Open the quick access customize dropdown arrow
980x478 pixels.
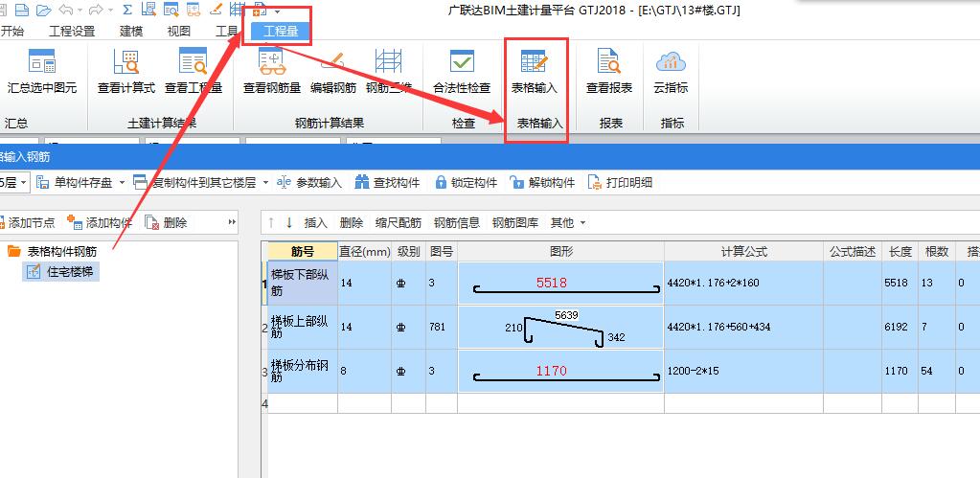click(277, 11)
